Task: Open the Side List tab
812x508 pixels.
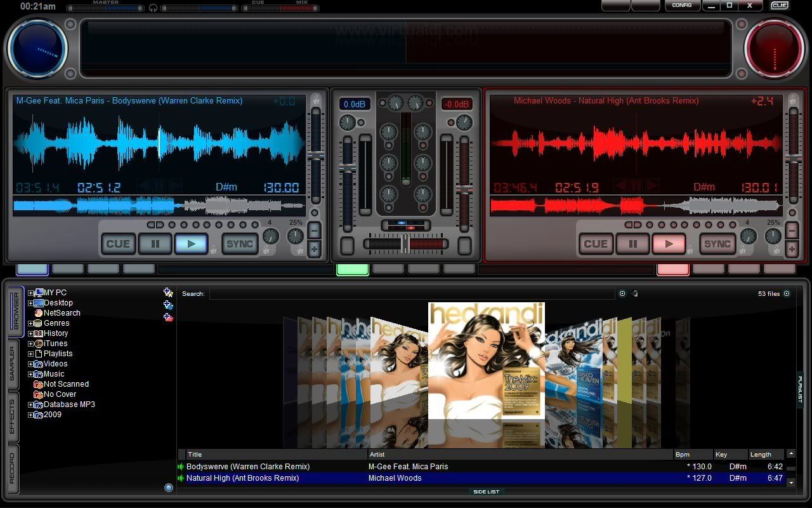Action: pos(487,491)
